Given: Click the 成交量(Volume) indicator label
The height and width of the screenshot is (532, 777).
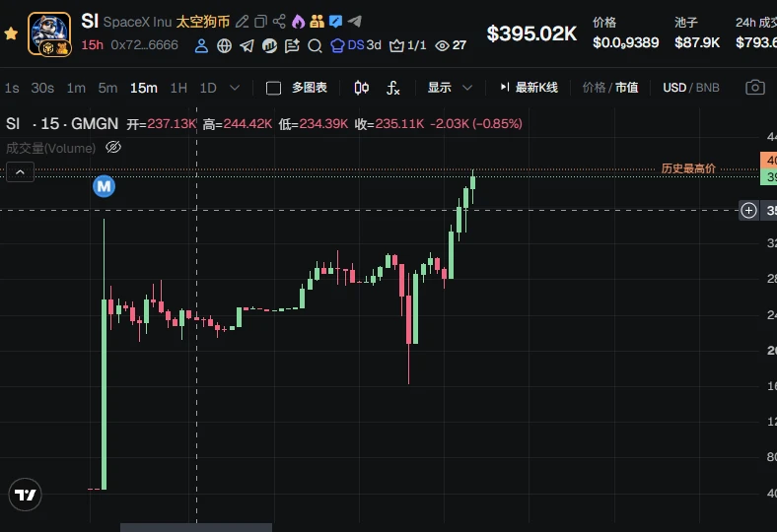Looking at the screenshot, I should [50, 148].
